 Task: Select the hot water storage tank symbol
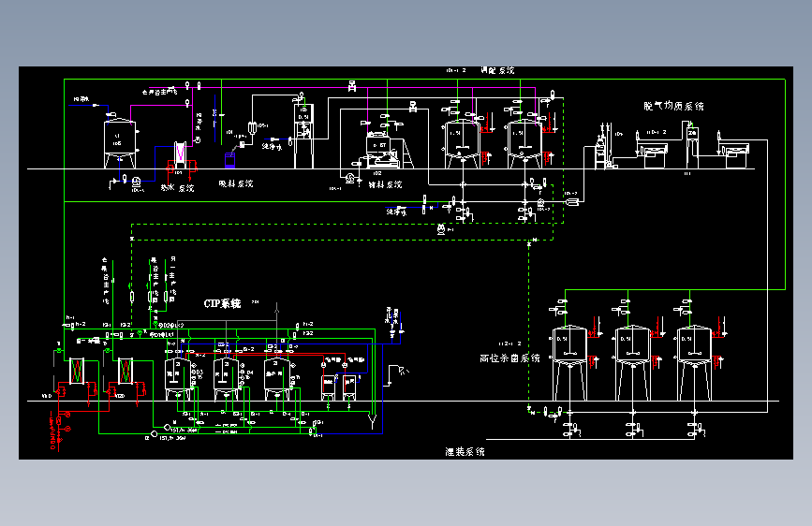point(120,144)
